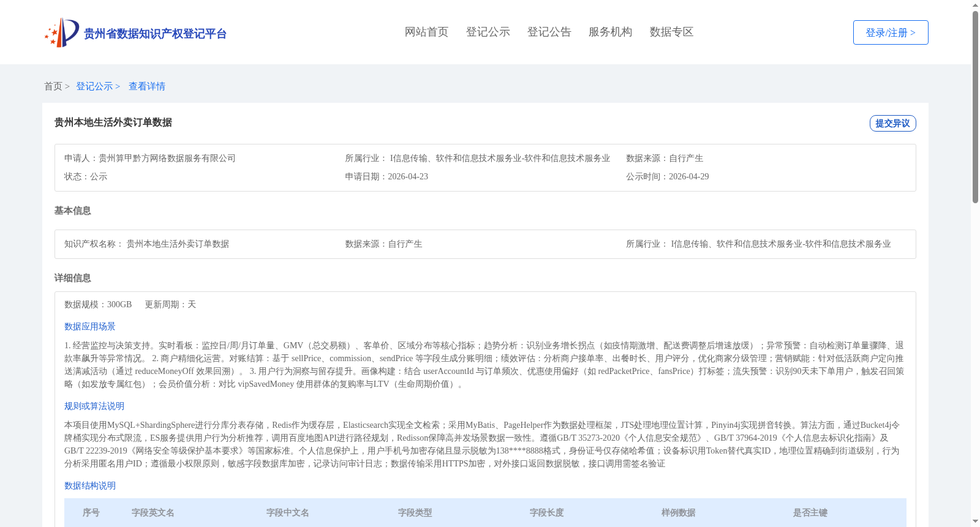
Task: Click the 字段中文名 column header
Action: 288,512
